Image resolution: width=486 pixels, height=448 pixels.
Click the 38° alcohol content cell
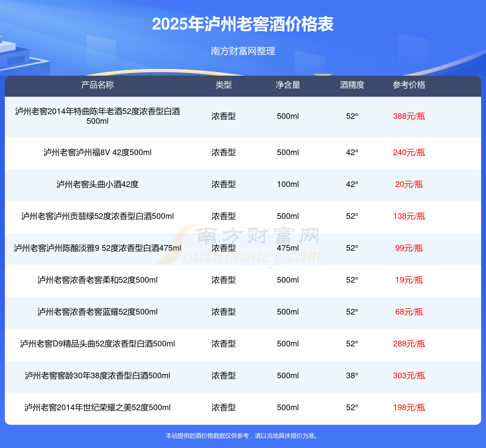tap(352, 376)
